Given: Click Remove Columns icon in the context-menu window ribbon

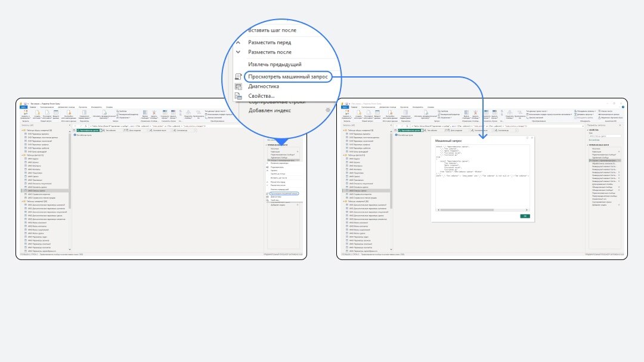Looking at the screenshot, I should coord(154,113).
